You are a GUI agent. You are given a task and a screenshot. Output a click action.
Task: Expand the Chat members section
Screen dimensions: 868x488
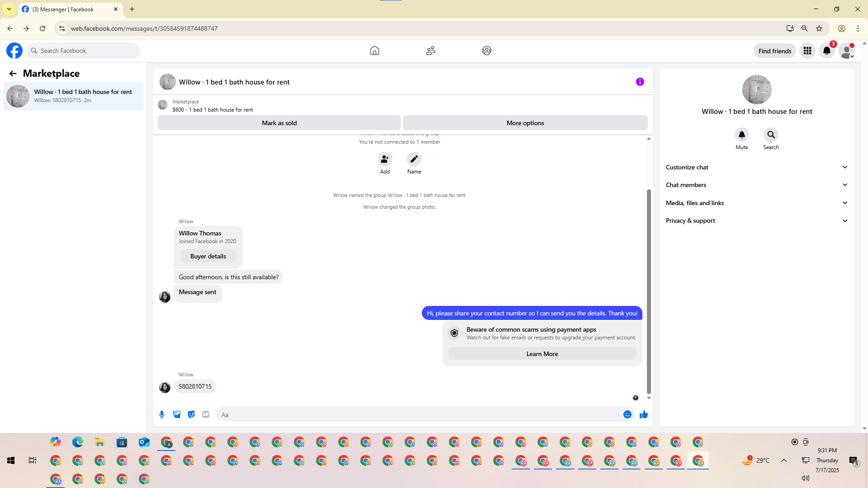(x=757, y=185)
